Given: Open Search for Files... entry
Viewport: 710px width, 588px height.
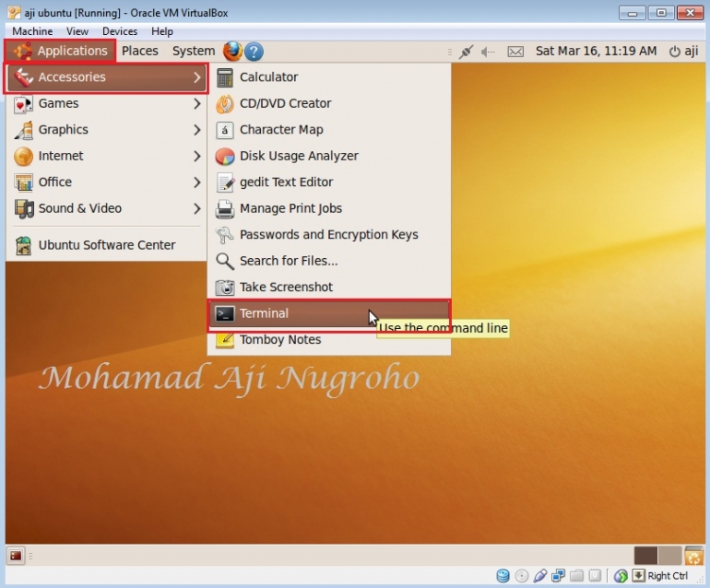Looking at the screenshot, I should (329, 261).
